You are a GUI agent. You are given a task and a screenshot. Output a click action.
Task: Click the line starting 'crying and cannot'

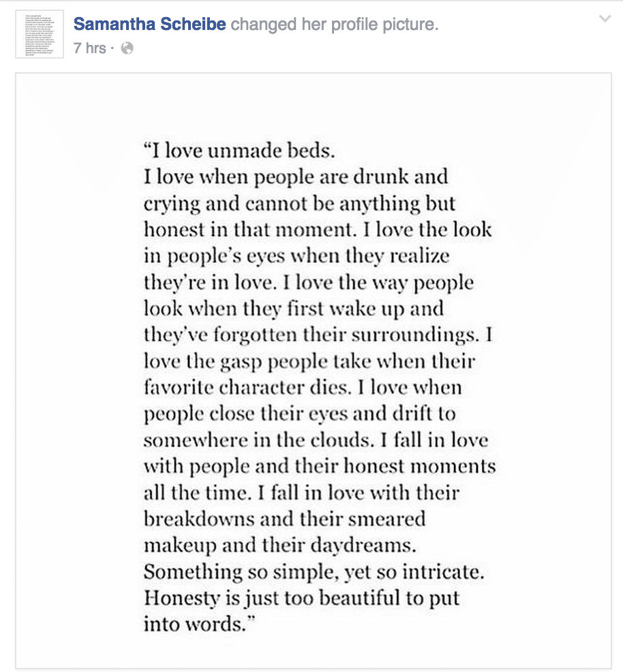(299, 204)
